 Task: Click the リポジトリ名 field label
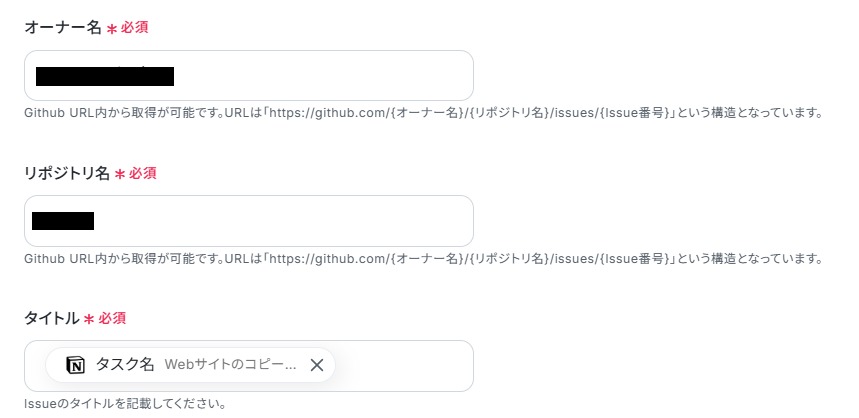67,173
